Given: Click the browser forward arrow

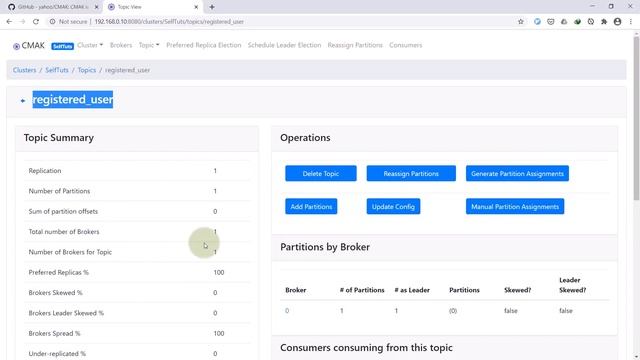Looking at the screenshot, I should pos(22,22).
